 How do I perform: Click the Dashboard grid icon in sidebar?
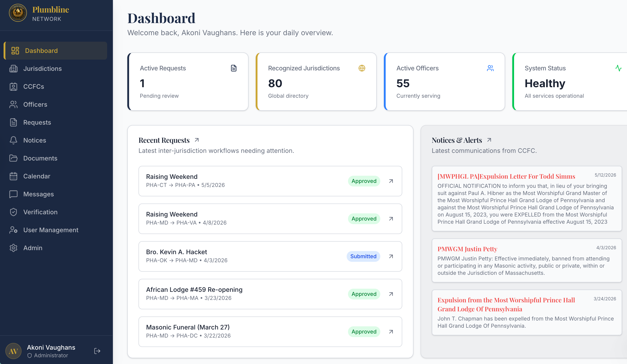click(15, 51)
